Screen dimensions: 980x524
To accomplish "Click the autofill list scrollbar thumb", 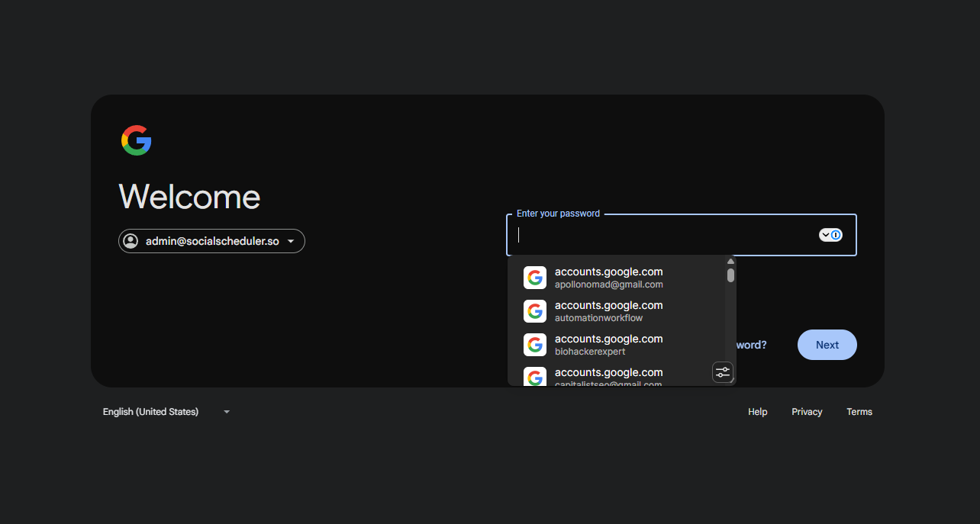I will coord(730,275).
